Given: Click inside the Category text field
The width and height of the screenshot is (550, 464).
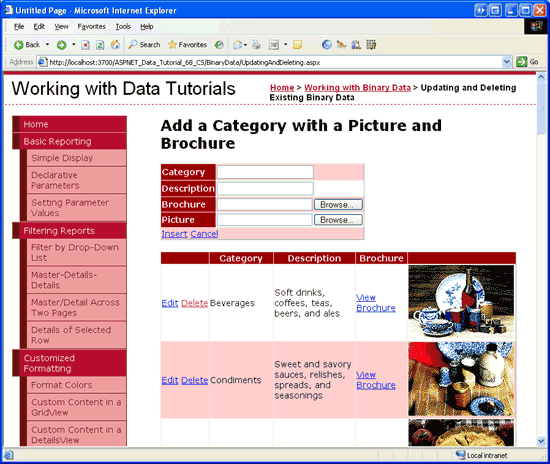Looking at the screenshot, I should [265, 172].
